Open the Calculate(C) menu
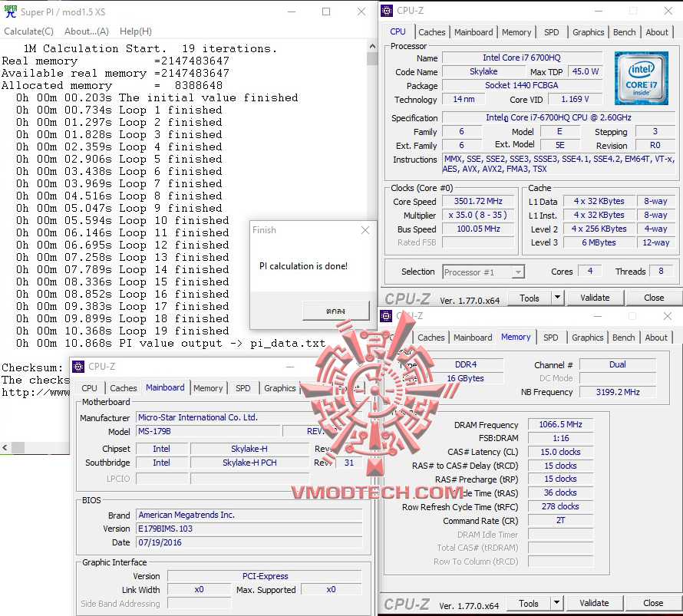This screenshot has width=683, height=616. pos(28,31)
